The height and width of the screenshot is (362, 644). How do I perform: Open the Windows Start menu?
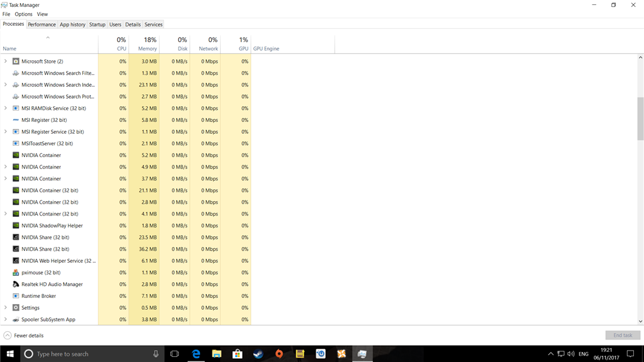(x=10, y=354)
